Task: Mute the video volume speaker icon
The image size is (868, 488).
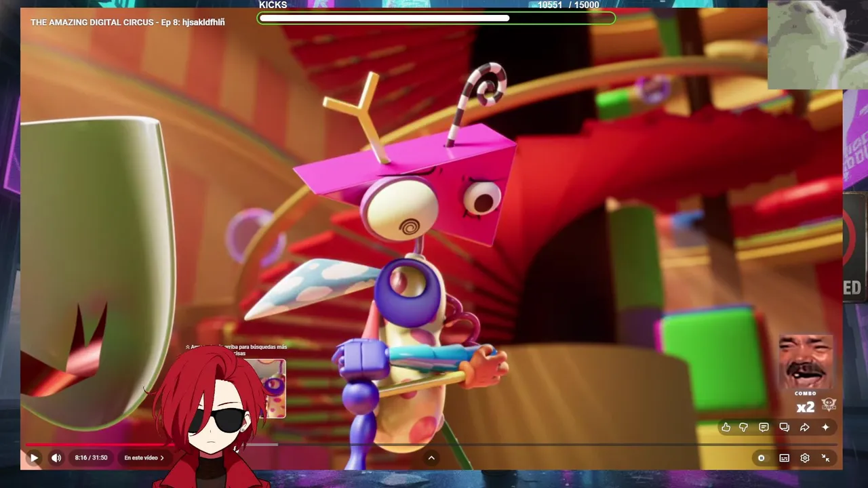Action: pos(56,458)
